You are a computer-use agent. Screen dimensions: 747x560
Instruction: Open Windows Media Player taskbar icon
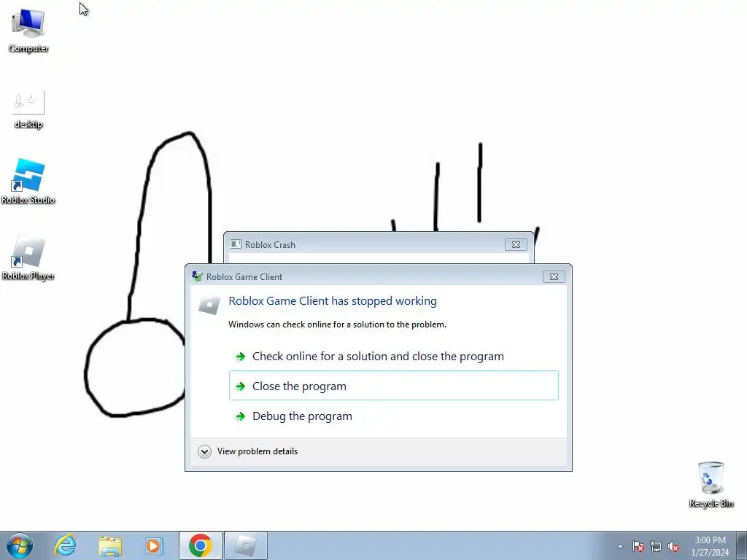click(155, 545)
